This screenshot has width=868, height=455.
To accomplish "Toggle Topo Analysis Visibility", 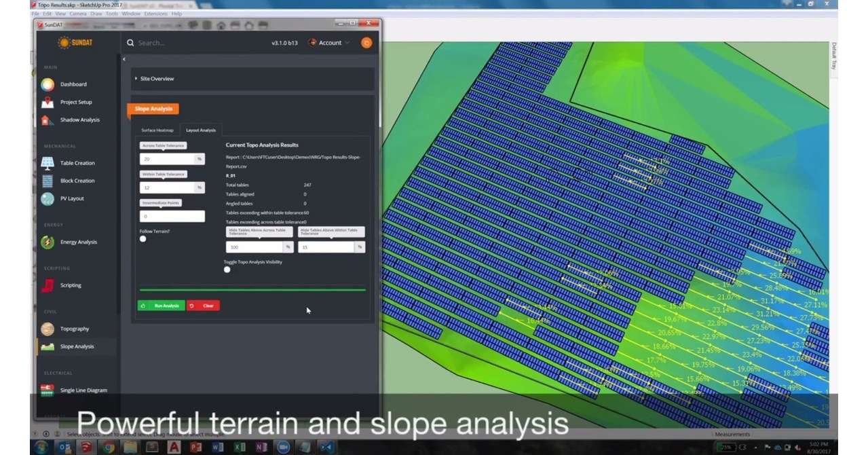I will click(x=227, y=270).
